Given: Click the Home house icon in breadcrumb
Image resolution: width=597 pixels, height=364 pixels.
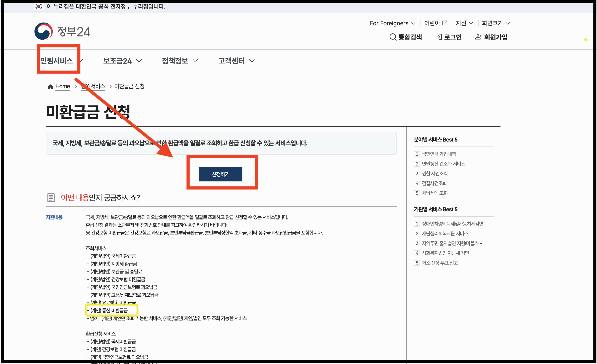Looking at the screenshot, I should coord(50,86).
